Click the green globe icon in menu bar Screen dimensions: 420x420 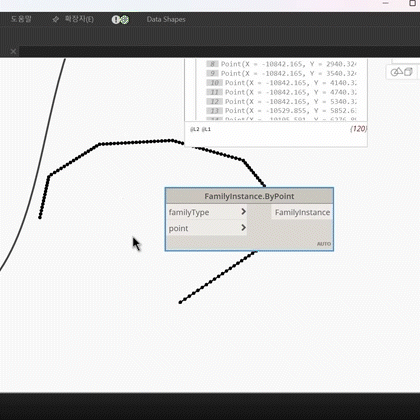[125, 20]
